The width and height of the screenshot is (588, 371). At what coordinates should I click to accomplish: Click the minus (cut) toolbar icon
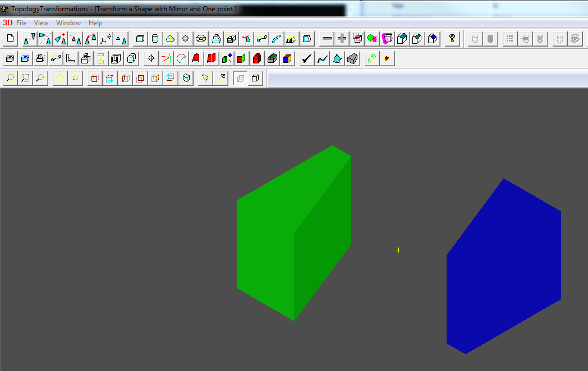[x=327, y=39]
